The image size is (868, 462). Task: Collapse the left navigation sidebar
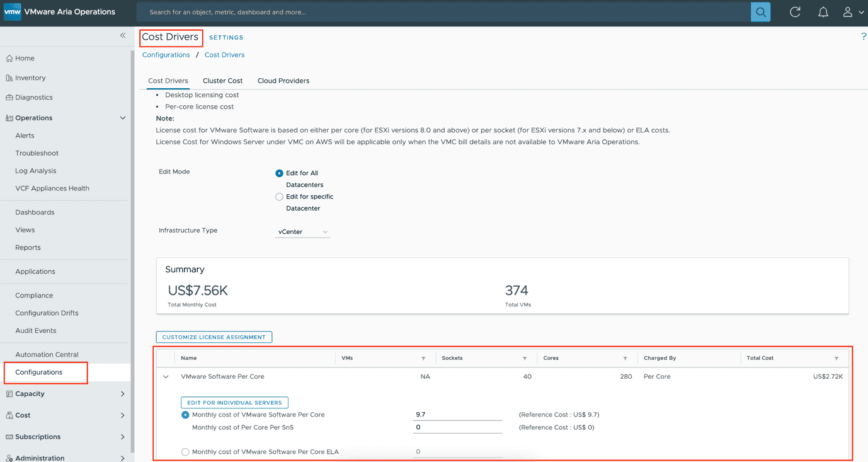123,36
